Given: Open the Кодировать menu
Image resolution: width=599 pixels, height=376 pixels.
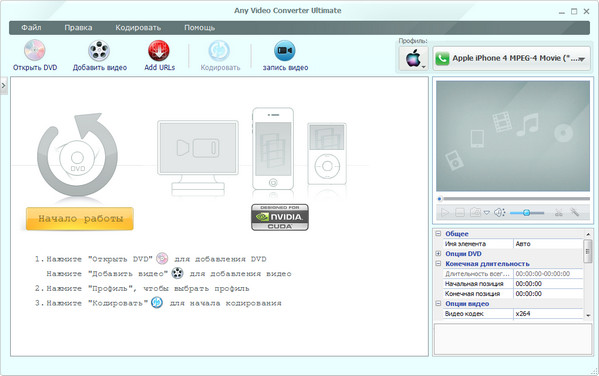Looking at the screenshot, I should (138, 28).
